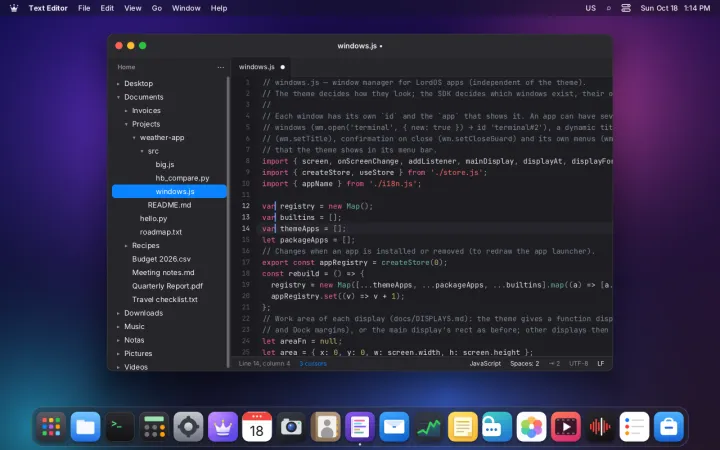Launch the yellow Notes app in dock

tap(462, 427)
